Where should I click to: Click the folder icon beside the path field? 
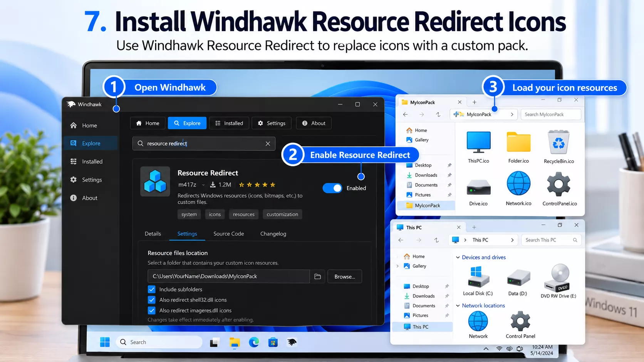coord(317,277)
